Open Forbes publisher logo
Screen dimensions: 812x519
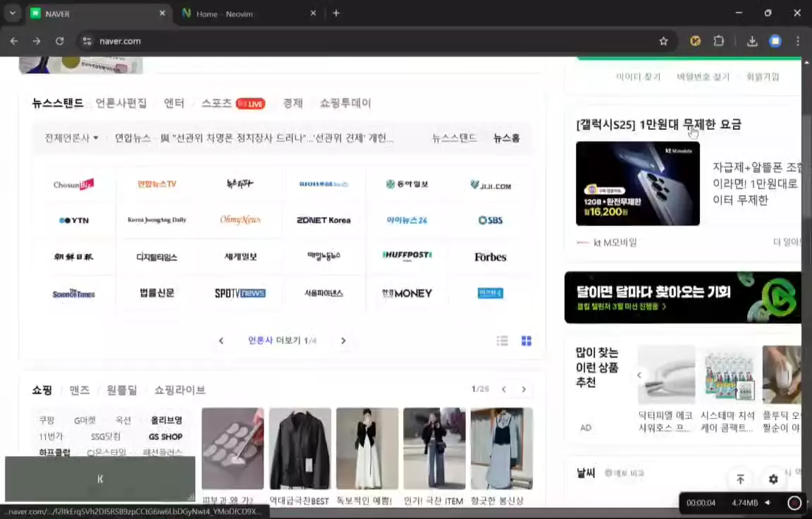[x=491, y=257]
